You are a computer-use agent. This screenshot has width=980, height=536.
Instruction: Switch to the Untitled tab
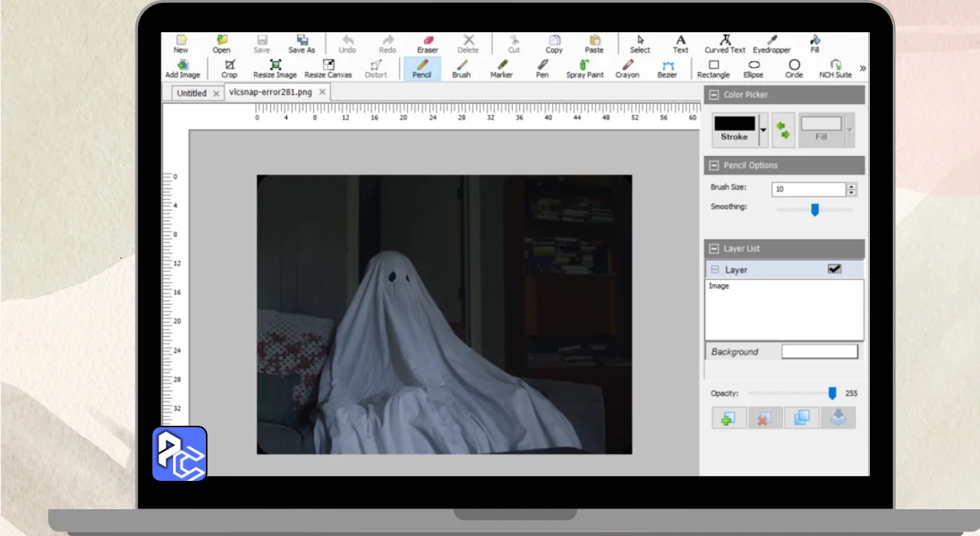coord(191,93)
